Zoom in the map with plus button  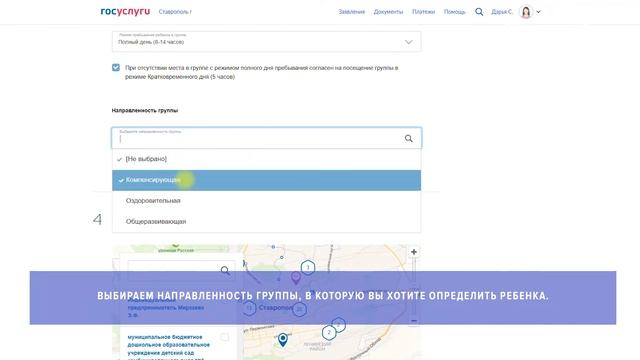414,252
